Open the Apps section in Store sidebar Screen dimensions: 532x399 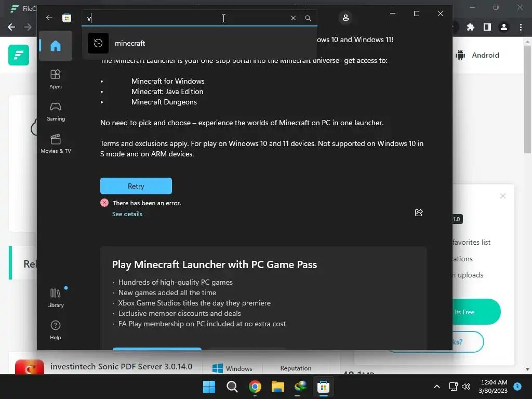pyautogui.click(x=56, y=79)
